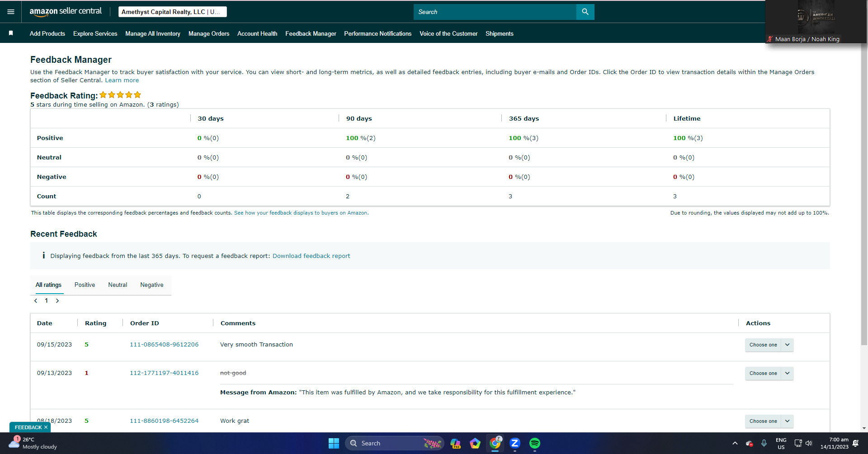This screenshot has height=454, width=868.
Task: Open the colorful pentagon app in taskbar
Action: tap(475, 443)
